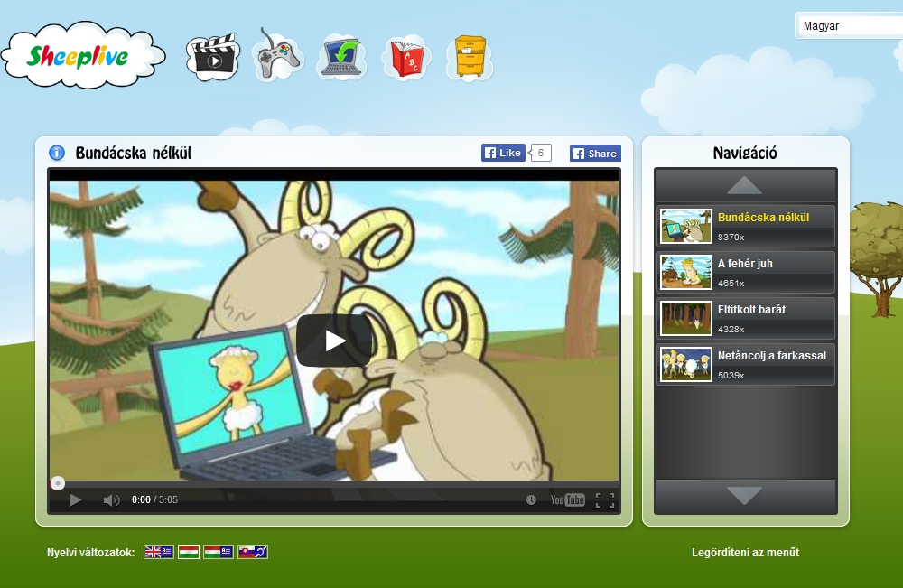The width and height of the screenshot is (903, 588).
Task: Select "Netáncolj a farkassal" in the navigation list
Action: (x=746, y=365)
